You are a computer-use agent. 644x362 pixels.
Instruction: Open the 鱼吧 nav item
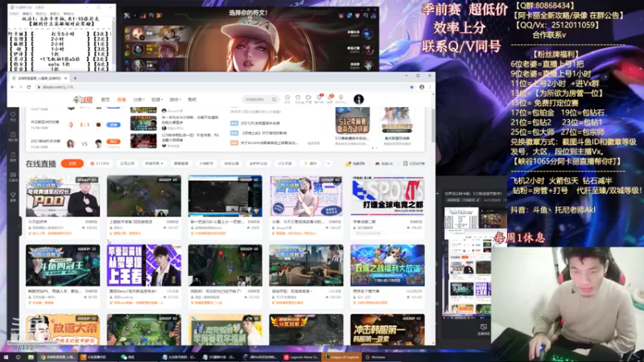[x=192, y=99]
